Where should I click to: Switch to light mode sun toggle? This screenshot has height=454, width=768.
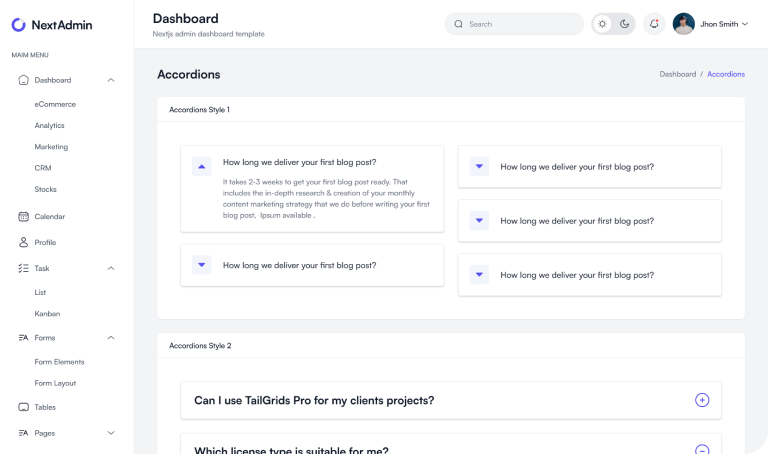(x=602, y=24)
